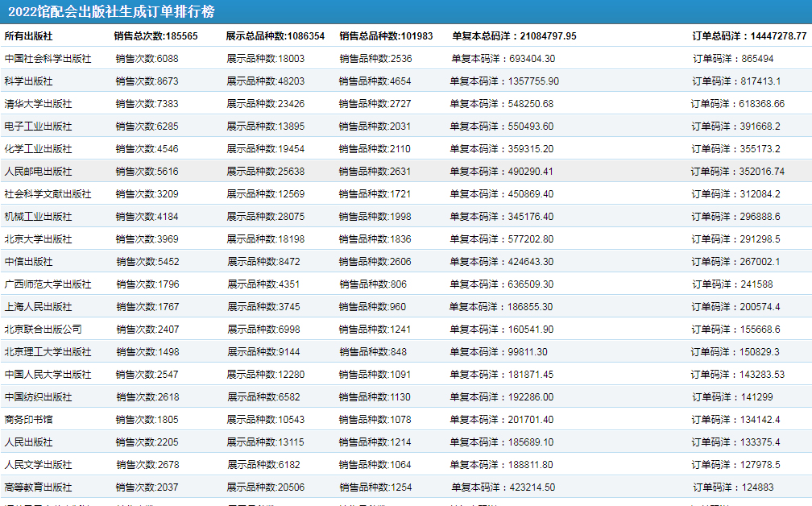The height and width of the screenshot is (506, 812).
Task: Click the 中国社会科学出版社 publisher name
Action: [x=48, y=59]
